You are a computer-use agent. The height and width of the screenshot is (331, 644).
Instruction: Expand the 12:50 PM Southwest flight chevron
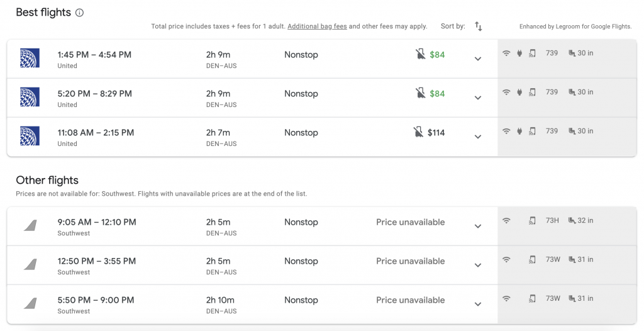(x=478, y=265)
